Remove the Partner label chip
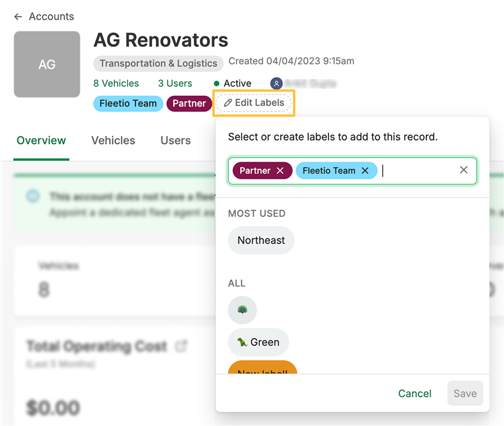Viewport: 504px width, 426px height. point(280,171)
